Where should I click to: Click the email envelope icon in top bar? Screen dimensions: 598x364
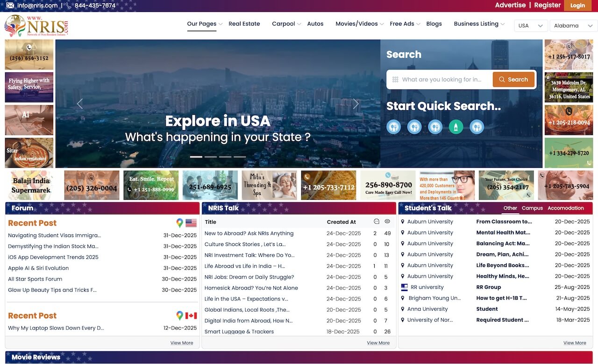pyautogui.click(x=10, y=6)
